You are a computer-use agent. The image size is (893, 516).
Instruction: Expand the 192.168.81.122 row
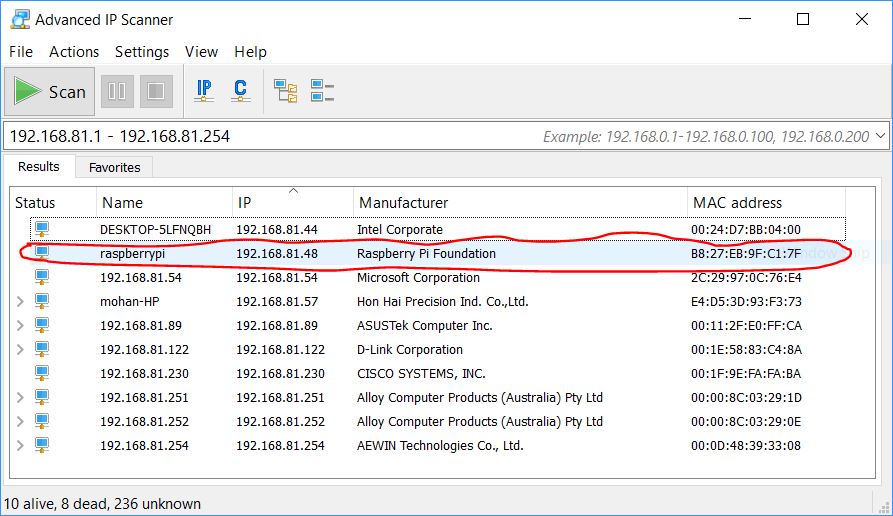coord(20,349)
